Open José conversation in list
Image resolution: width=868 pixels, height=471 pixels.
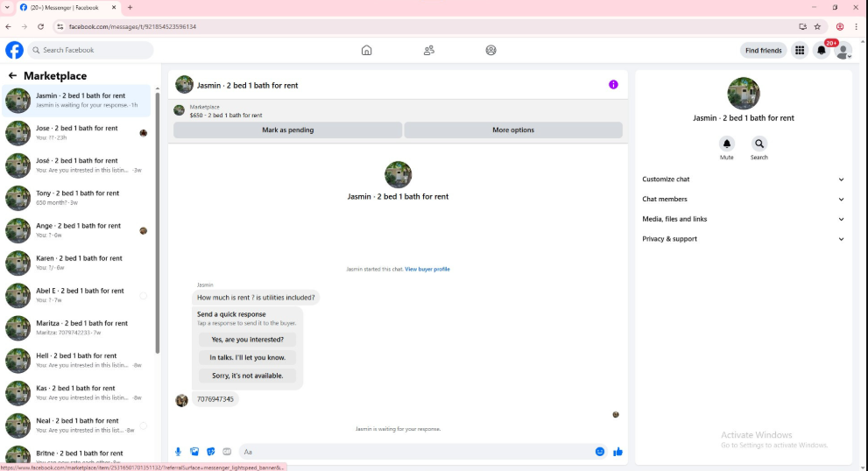coord(76,165)
